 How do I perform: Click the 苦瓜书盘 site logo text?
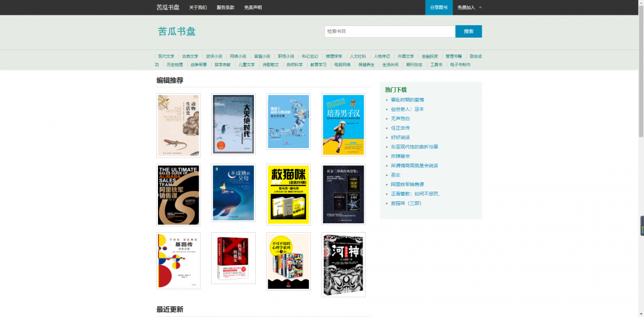[177, 31]
